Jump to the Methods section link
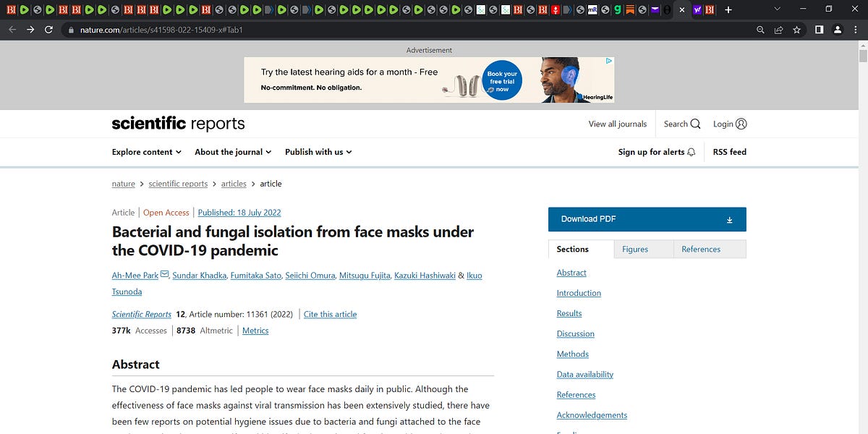The image size is (868, 434). pyautogui.click(x=572, y=354)
